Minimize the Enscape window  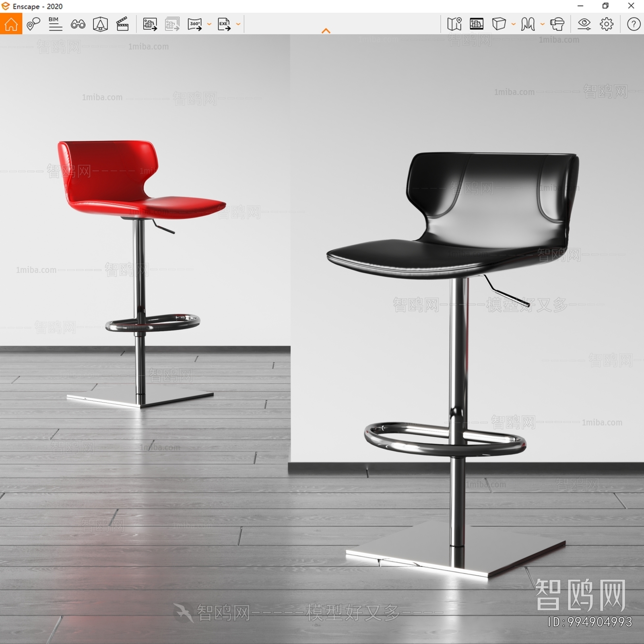click(580, 6)
